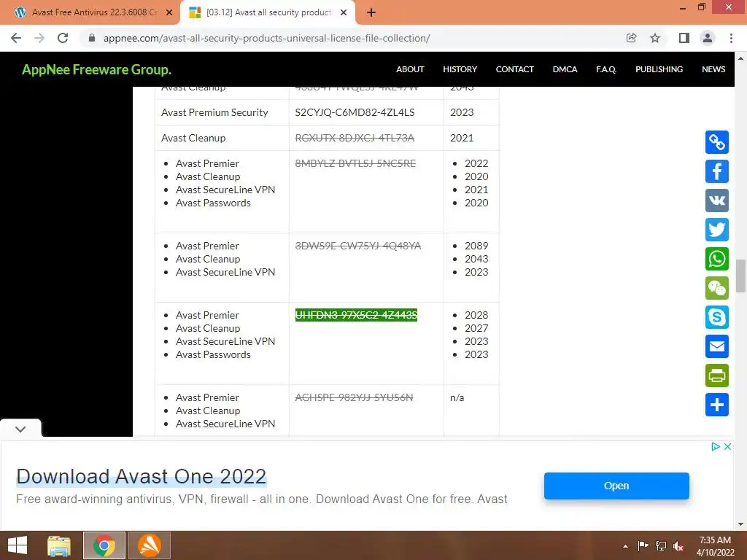Open the Avast taskbar icon
The width and height of the screenshot is (747, 560).
(x=149, y=545)
